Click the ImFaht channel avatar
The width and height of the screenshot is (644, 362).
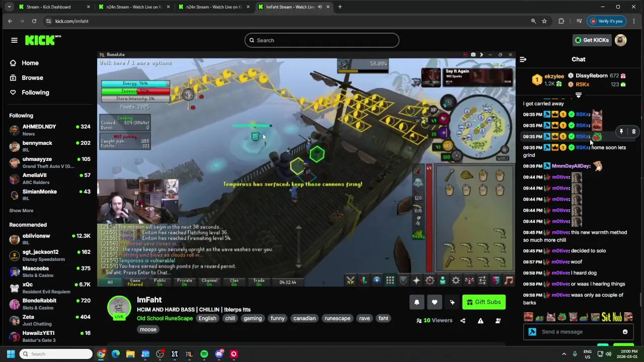click(119, 308)
